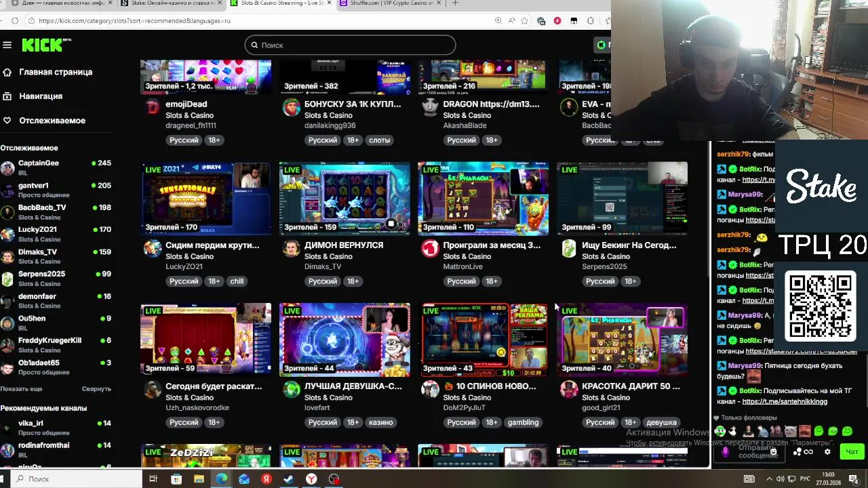The width and height of the screenshot is (868, 488).
Task: Open followed channel gantver1
Action: coord(56,189)
